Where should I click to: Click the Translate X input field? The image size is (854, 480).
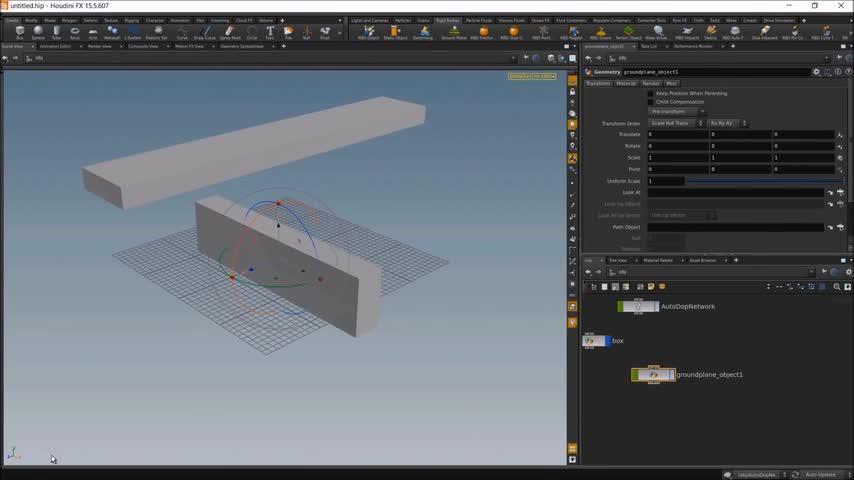pyautogui.click(x=677, y=134)
